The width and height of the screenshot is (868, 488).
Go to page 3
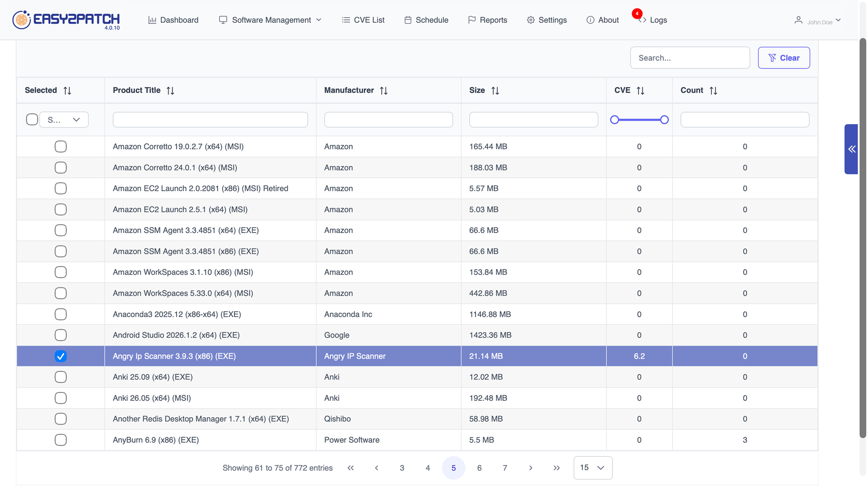[402, 468]
